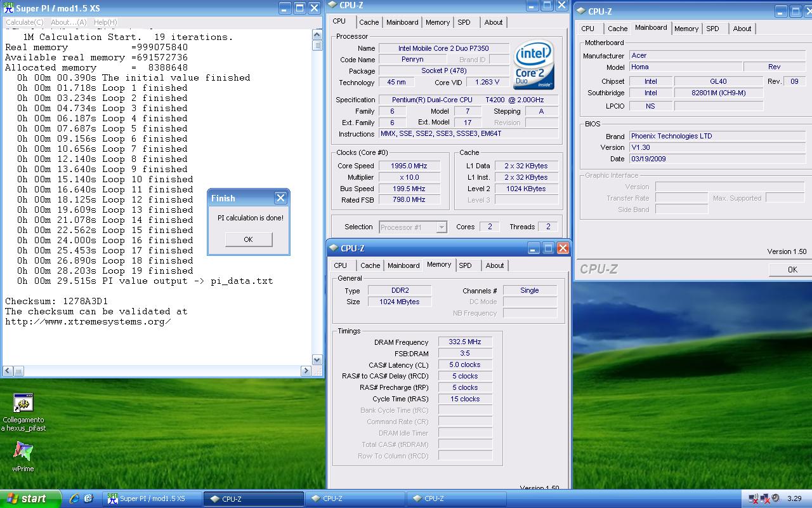Viewport: 812px width, 508px height.
Task: Click the pi_data.txt output line
Action: tap(145, 281)
